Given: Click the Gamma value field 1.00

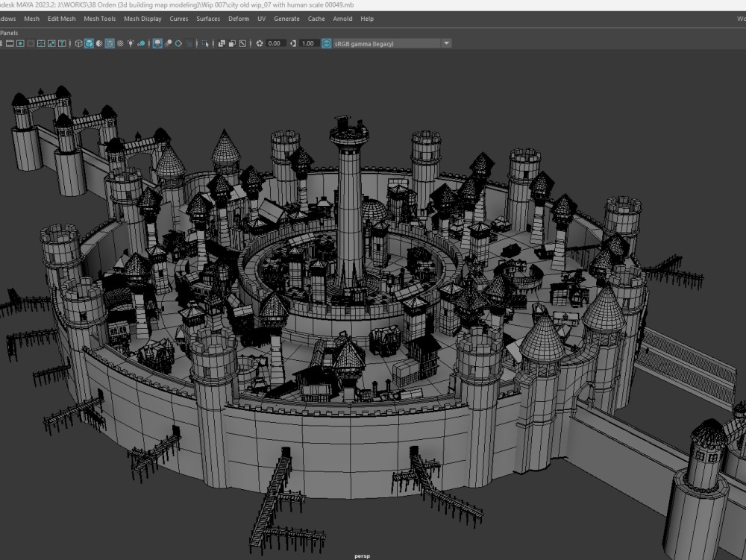Looking at the screenshot, I should tap(310, 43).
